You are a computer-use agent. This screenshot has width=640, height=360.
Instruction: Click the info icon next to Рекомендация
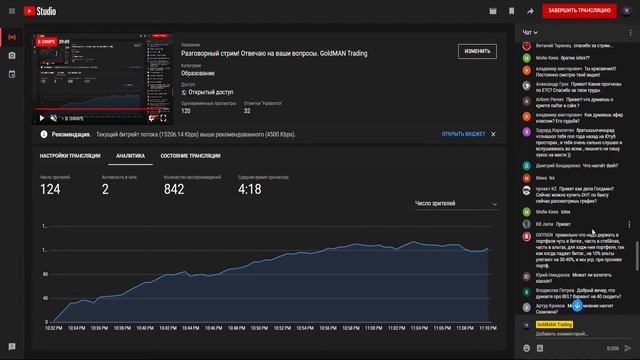(44, 134)
